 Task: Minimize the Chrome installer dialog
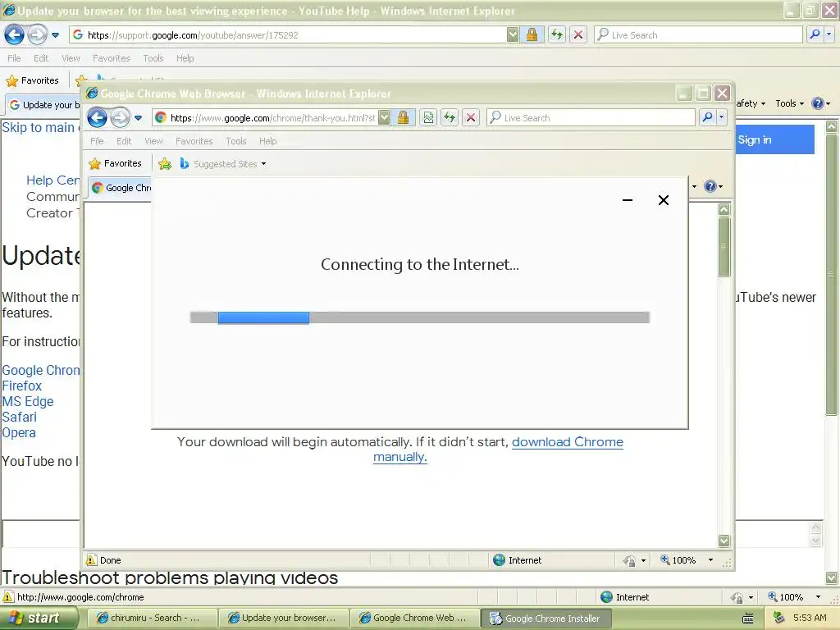(x=628, y=200)
